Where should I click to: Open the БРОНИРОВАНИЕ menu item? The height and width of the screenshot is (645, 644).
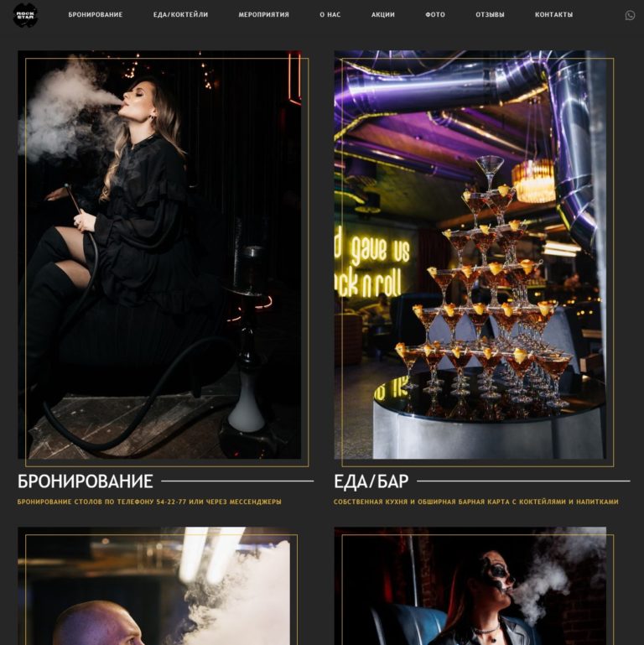pos(96,14)
